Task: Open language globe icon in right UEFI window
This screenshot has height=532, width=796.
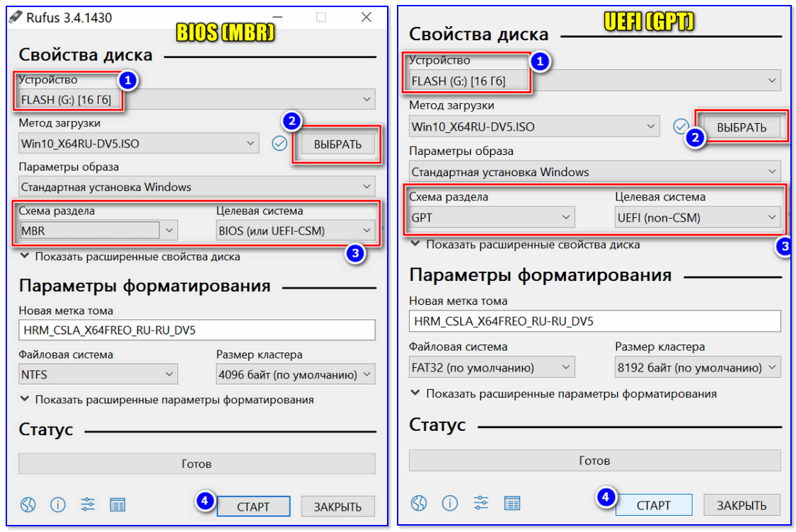Action: pos(419,503)
